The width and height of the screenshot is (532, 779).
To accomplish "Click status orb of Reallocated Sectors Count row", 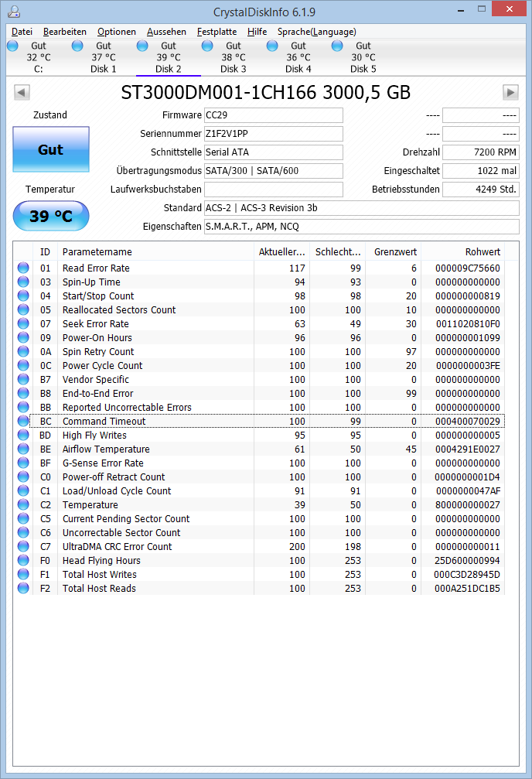I will click(x=23, y=309).
